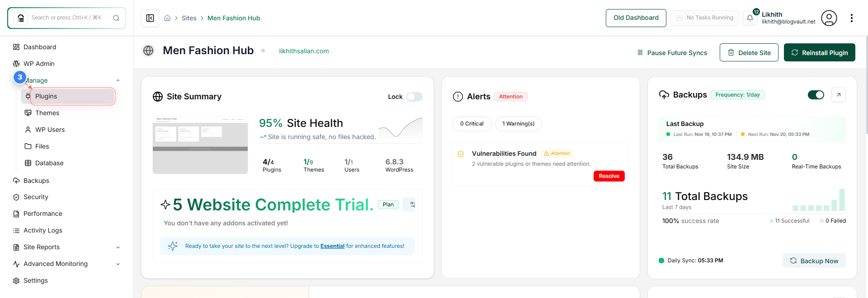This screenshot has height=298, width=868.
Task: Collapse the Manage section chevron
Action: pyautogui.click(x=118, y=80)
